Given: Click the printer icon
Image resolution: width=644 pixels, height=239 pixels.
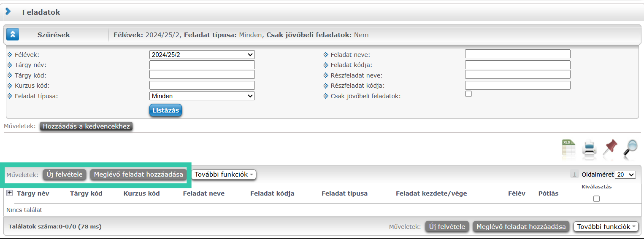Looking at the screenshot, I should click(x=589, y=149).
